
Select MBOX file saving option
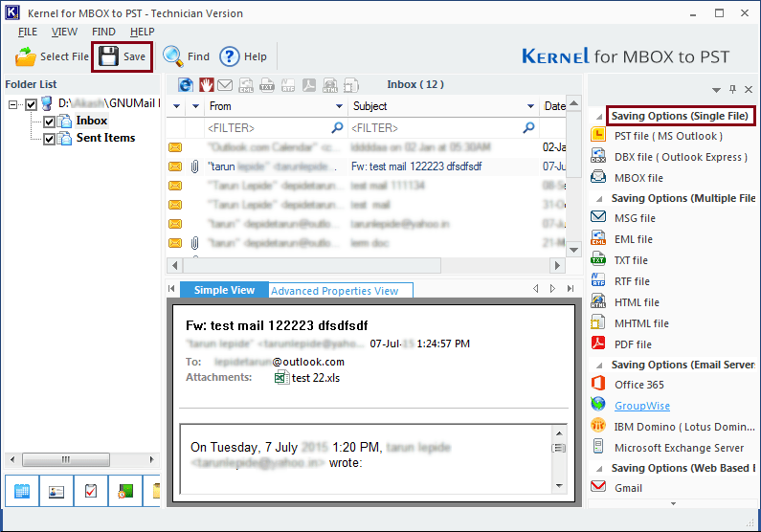pos(638,178)
